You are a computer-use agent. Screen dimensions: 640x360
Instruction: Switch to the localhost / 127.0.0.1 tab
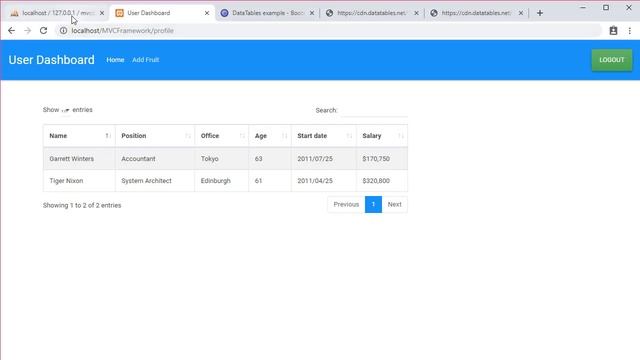57,13
